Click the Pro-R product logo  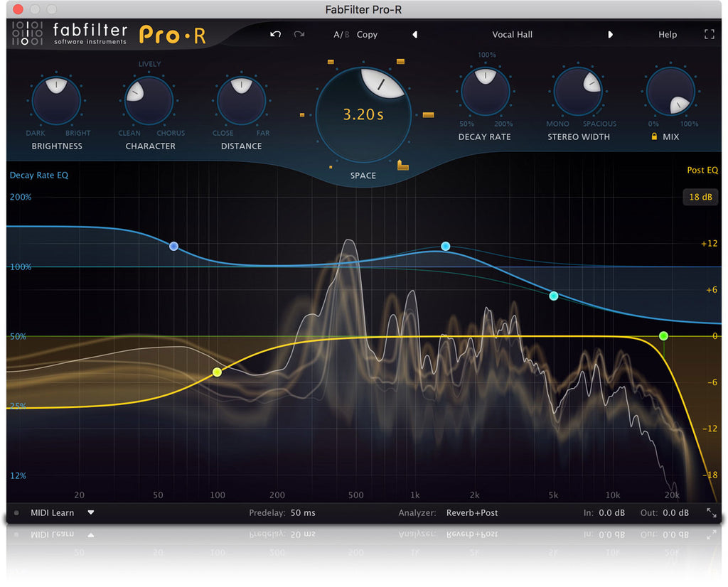(x=172, y=35)
